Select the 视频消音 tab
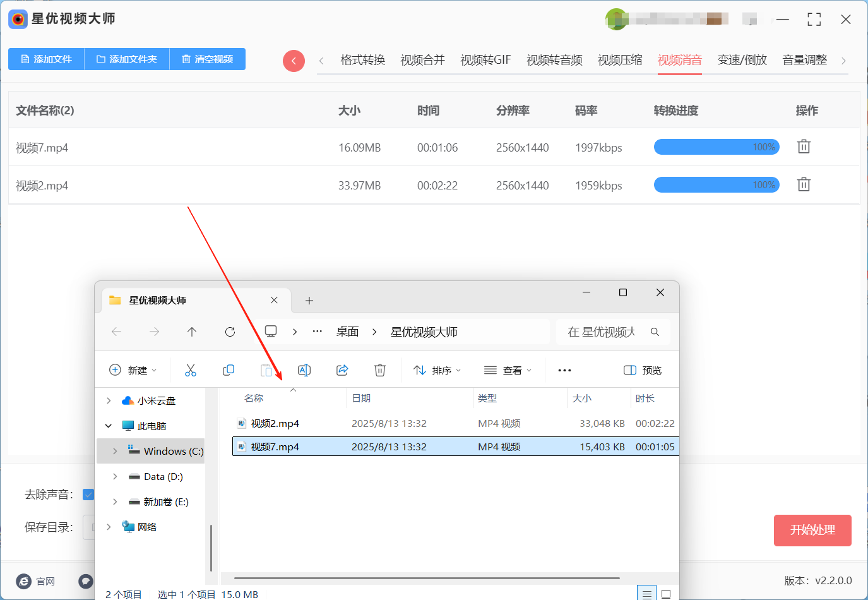The image size is (868, 600). pos(679,60)
